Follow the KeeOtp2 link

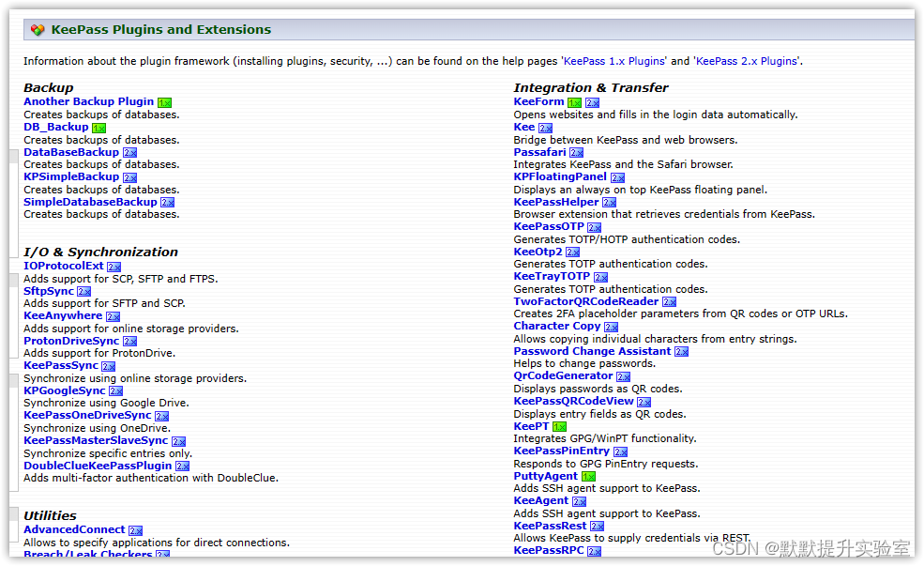[x=538, y=252]
